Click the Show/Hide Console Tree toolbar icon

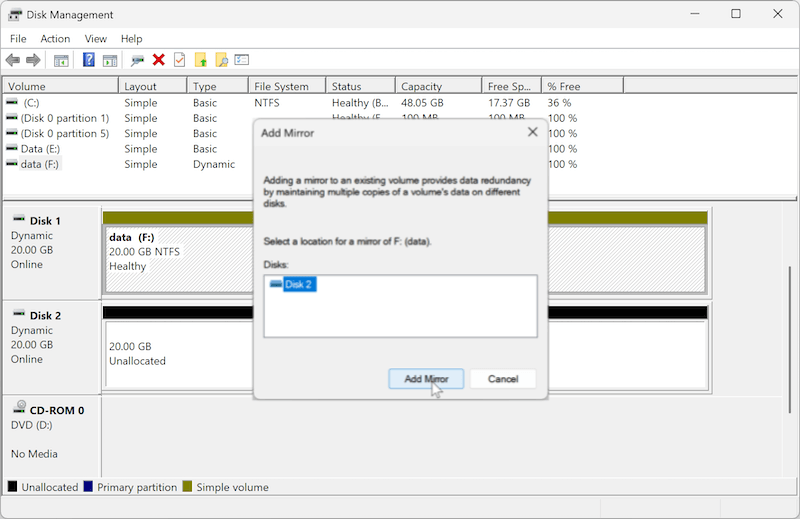(61, 60)
